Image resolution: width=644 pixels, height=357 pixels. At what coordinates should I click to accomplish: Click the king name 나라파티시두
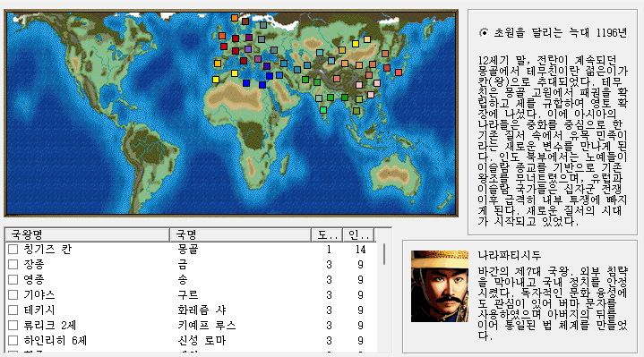click(510, 255)
